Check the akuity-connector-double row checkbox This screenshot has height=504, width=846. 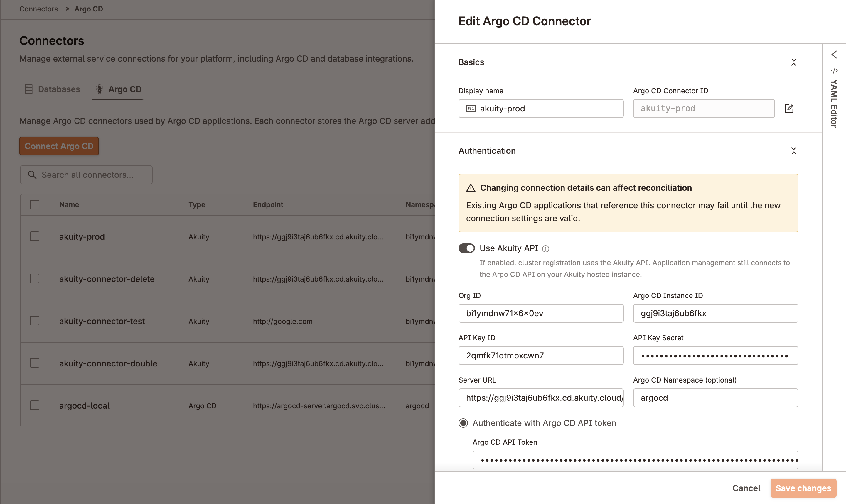tap(35, 363)
